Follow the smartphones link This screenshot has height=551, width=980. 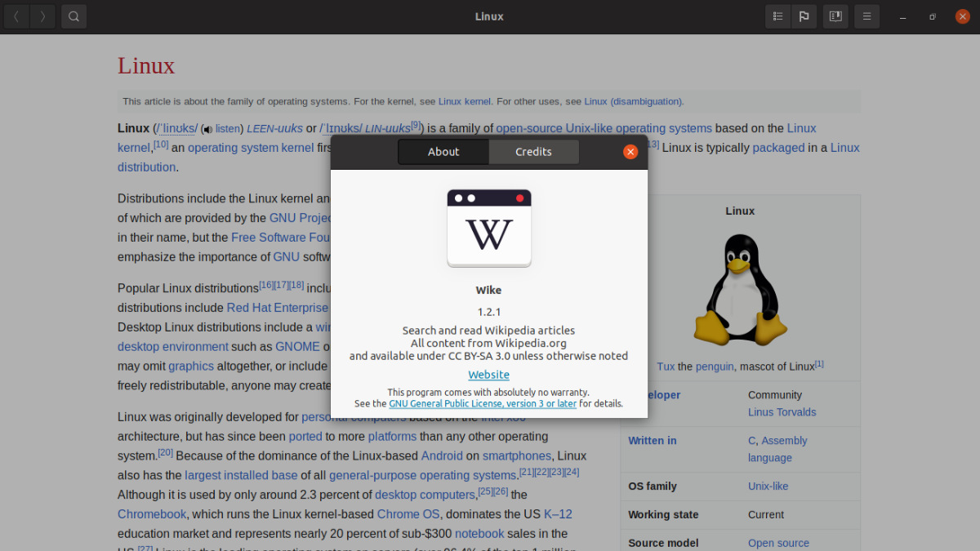coord(517,455)
